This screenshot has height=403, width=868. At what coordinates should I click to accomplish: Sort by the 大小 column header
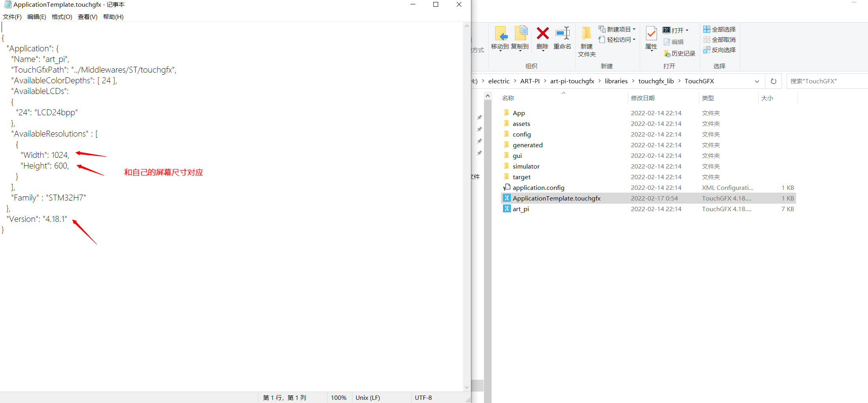767,98
